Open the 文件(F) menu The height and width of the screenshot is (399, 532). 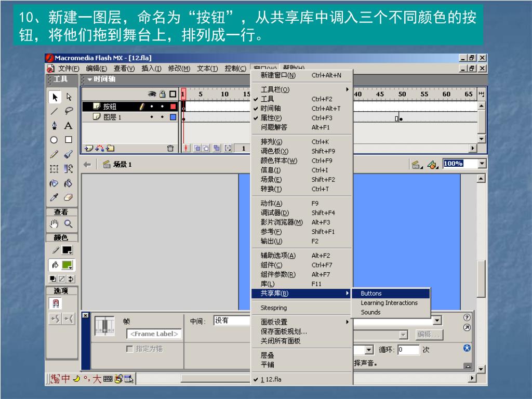(x=69, y=69)
